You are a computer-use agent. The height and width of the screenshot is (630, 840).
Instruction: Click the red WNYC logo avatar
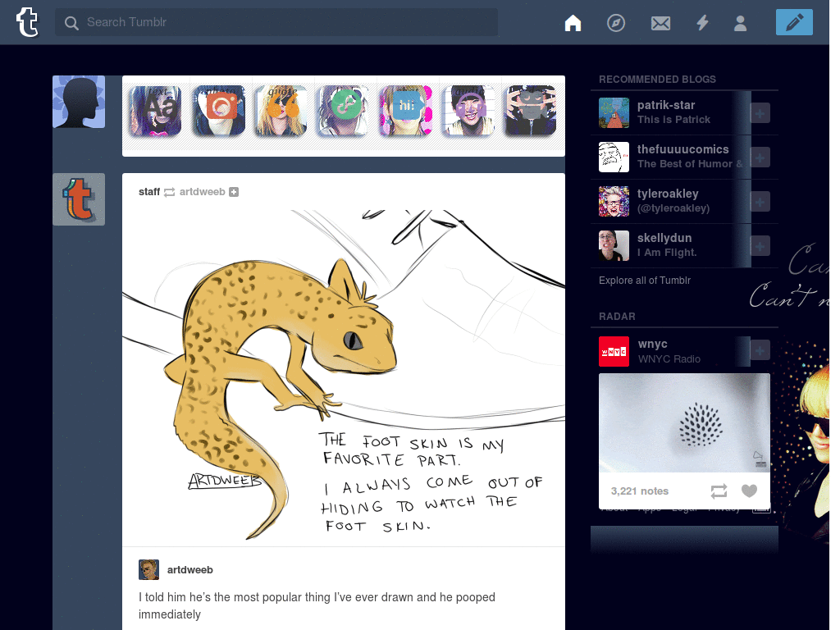coord(614,351)
